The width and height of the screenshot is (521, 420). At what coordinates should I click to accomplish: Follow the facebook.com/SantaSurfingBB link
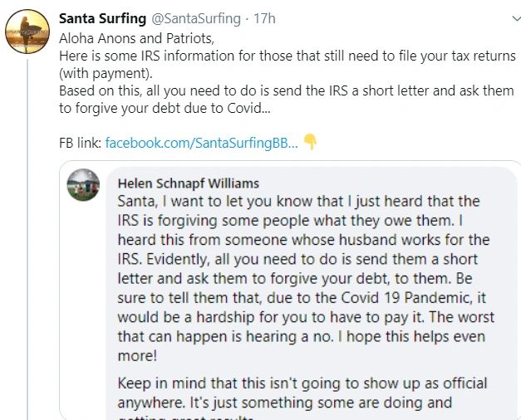202,143
